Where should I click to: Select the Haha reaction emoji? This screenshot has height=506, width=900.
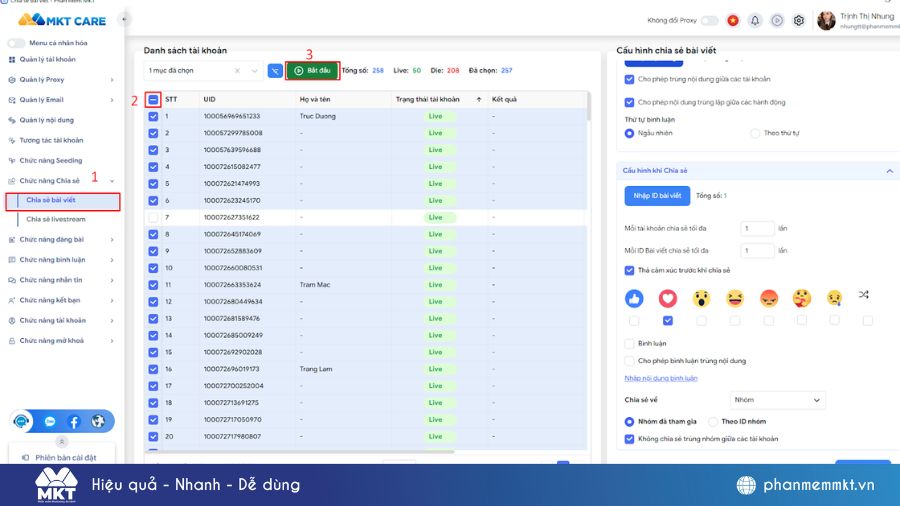(x=735, y=298)
